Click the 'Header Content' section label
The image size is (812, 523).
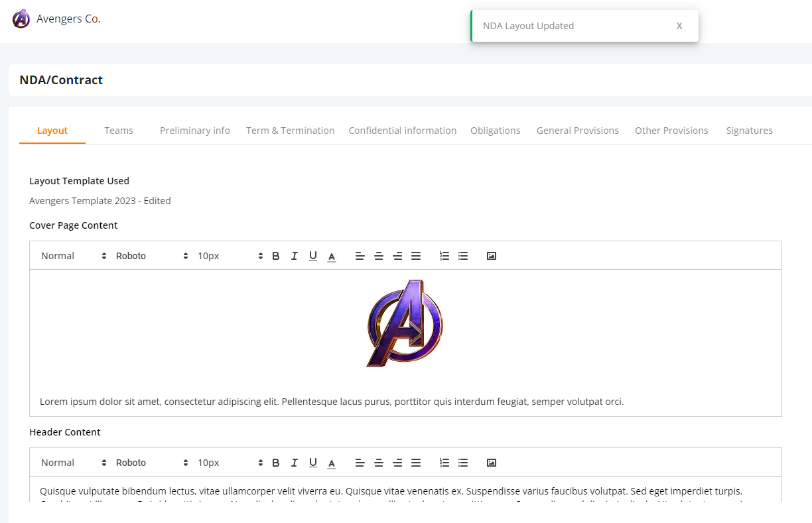click(65, 432)
